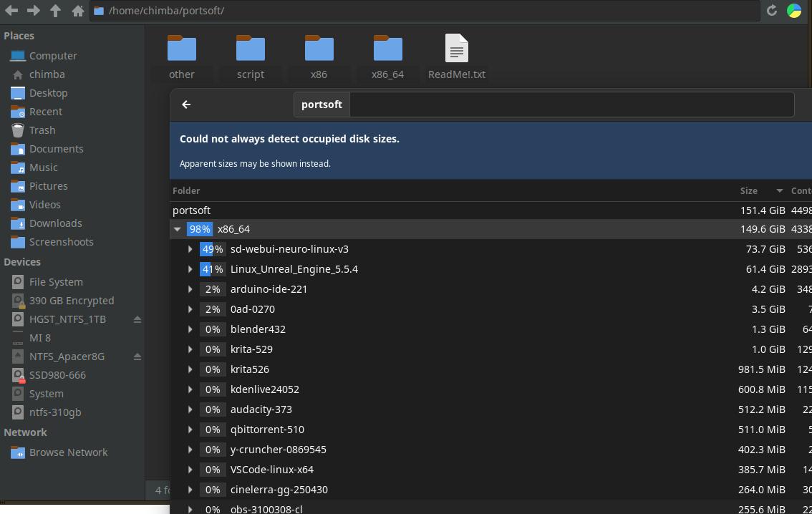
Task: Sort by the Size column header
Action: [749, 190]
